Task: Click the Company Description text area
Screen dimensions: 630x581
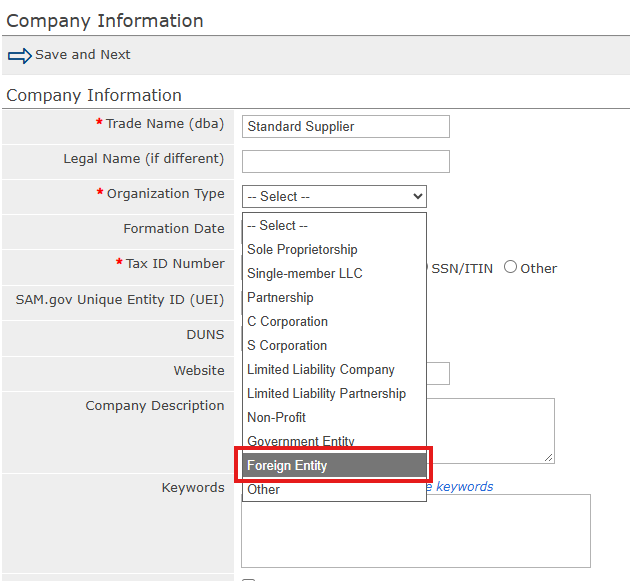Action: point(491,431)
